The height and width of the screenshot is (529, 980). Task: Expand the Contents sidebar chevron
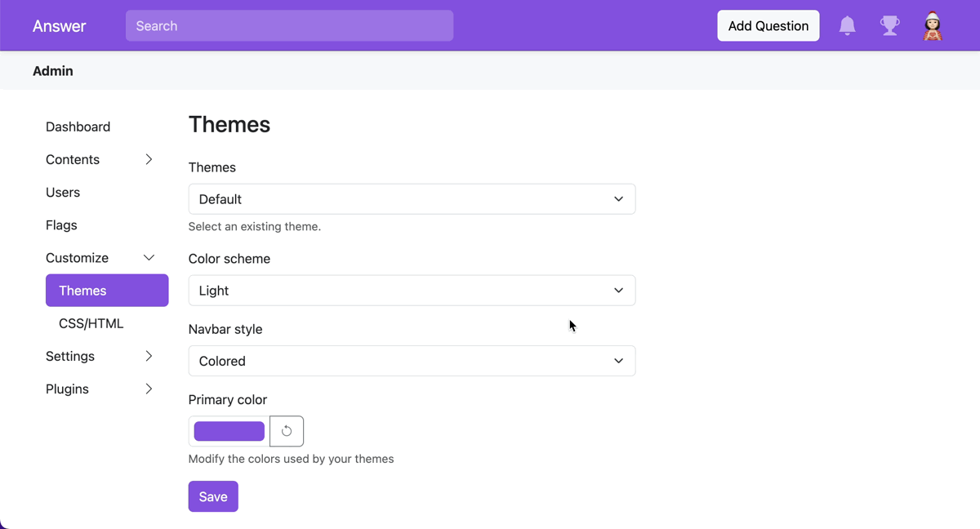click(x=149, y=159)
